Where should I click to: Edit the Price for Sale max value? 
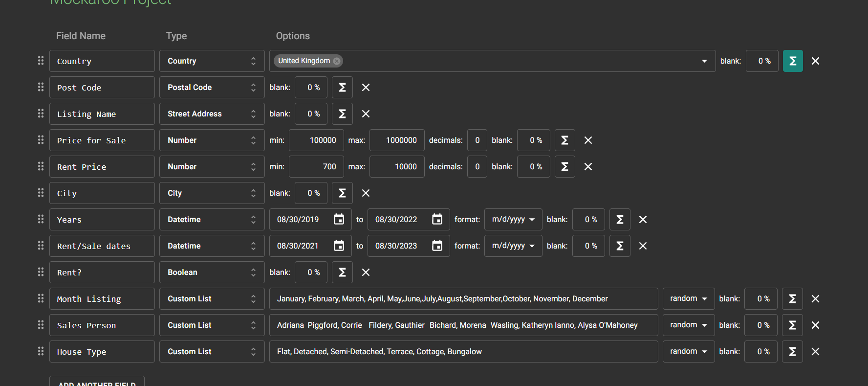[397, 140]
